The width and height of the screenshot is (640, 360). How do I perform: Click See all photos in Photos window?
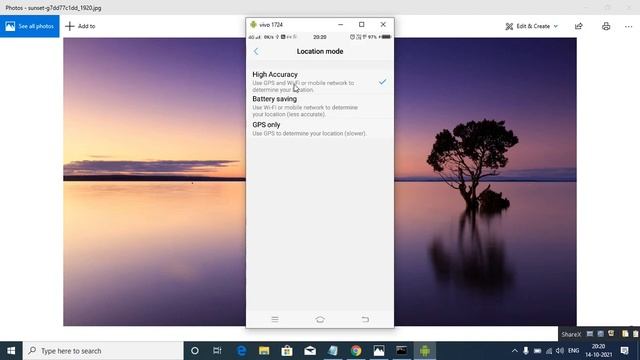pyautogui.click(x=29, y=26)
